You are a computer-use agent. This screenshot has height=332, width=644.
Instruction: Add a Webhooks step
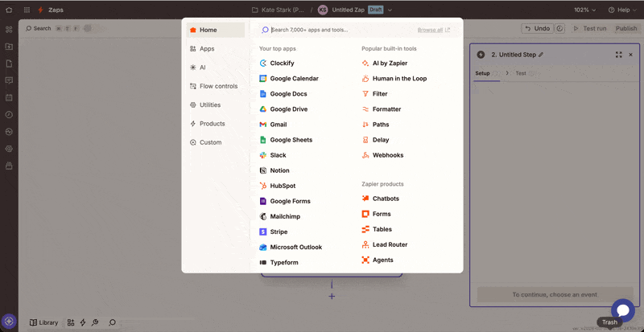pos(387,155)
